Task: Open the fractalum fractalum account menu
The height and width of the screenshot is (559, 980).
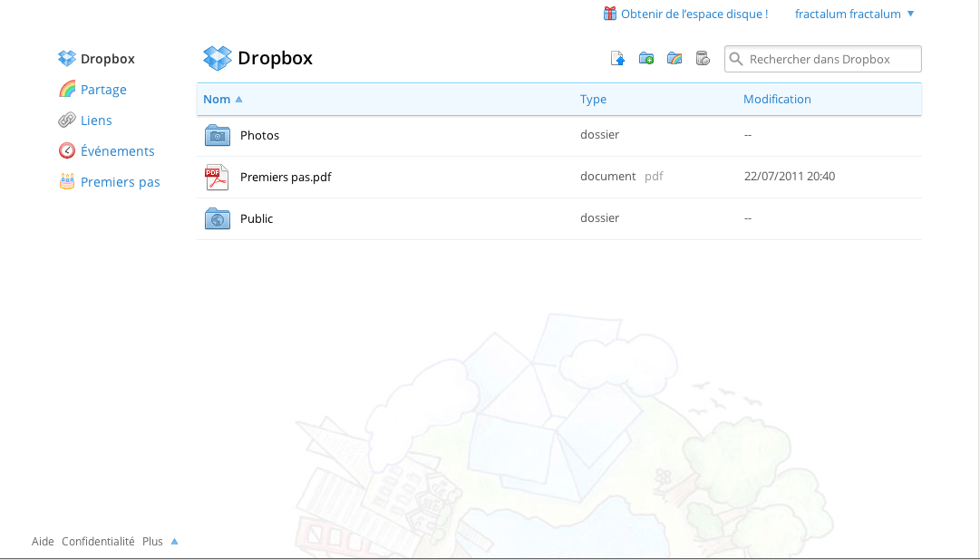Action: pyautogui.click(x=854, y=14)
